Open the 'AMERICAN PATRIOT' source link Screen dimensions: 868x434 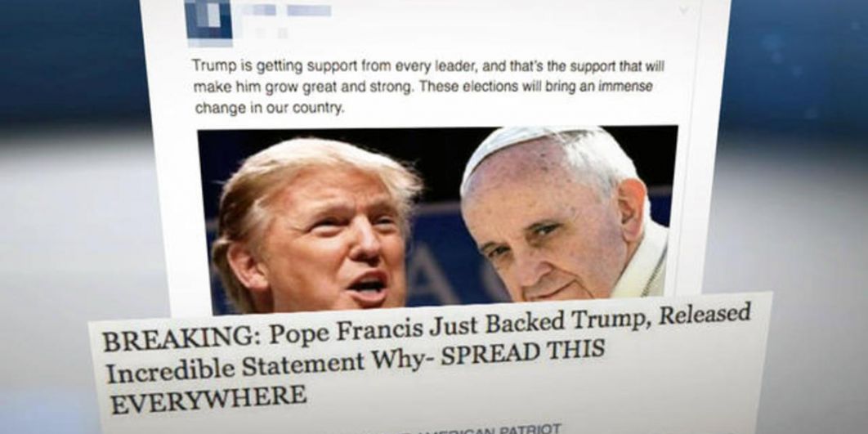click(x=497, y=429)
